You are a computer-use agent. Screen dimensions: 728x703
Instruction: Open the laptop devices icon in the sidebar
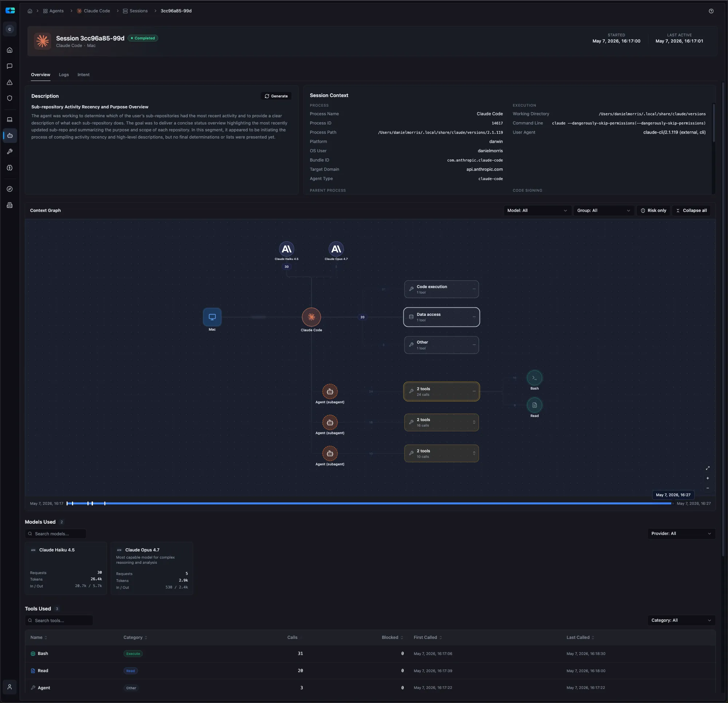pyautogui.click(x=10, y=120)
